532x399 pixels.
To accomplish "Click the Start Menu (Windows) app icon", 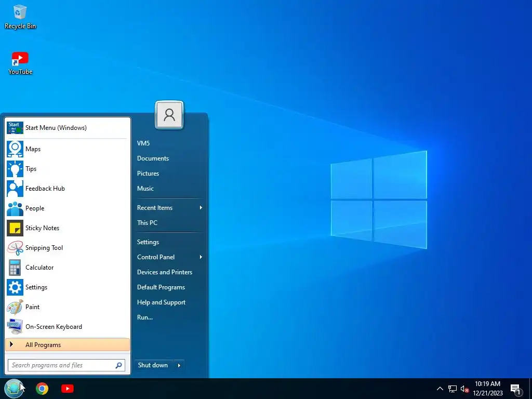I will tap(15, 128).
